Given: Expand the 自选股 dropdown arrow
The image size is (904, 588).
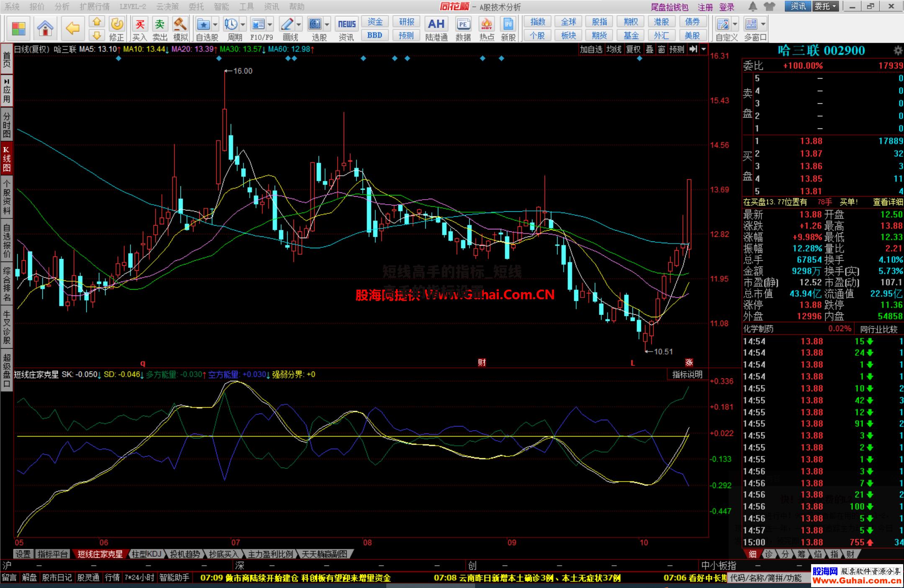Looking at the screenshot, I should pyautogui.click(x=215, y=25).
